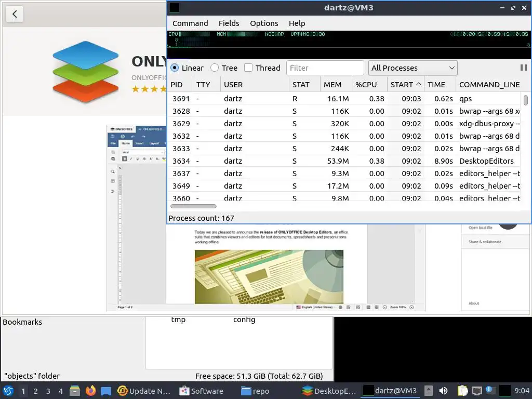
Task: Click the removable media eject tray icon
Action: (x=429, y=391)
